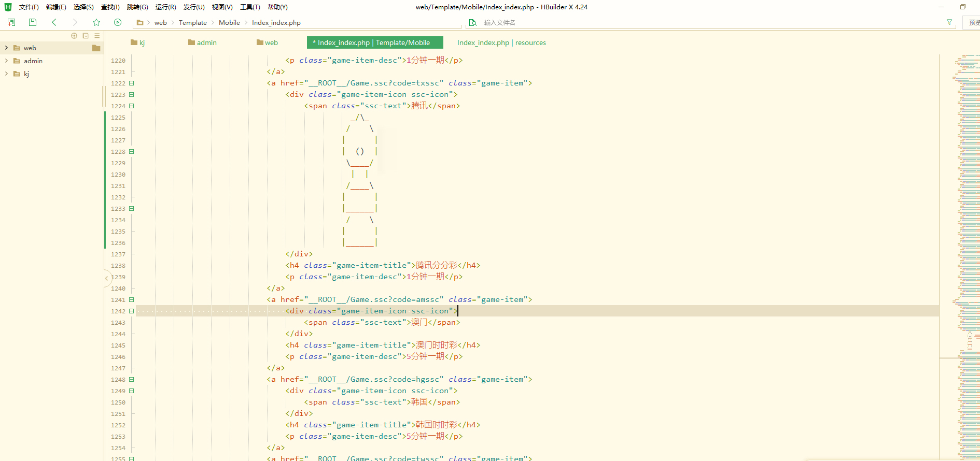Viewport: 980px width, 461px height.
Task: Fold the code block at line 1222
Action: (132, 83)
